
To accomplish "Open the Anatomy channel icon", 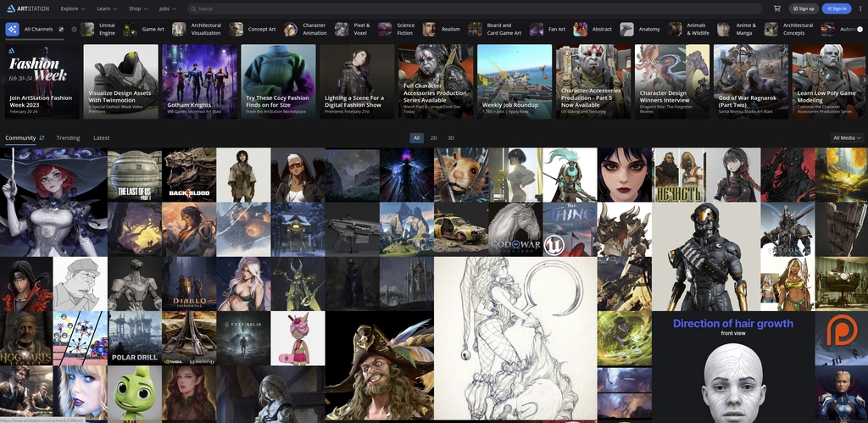I will pyautogui.click(x=626, y=30).
